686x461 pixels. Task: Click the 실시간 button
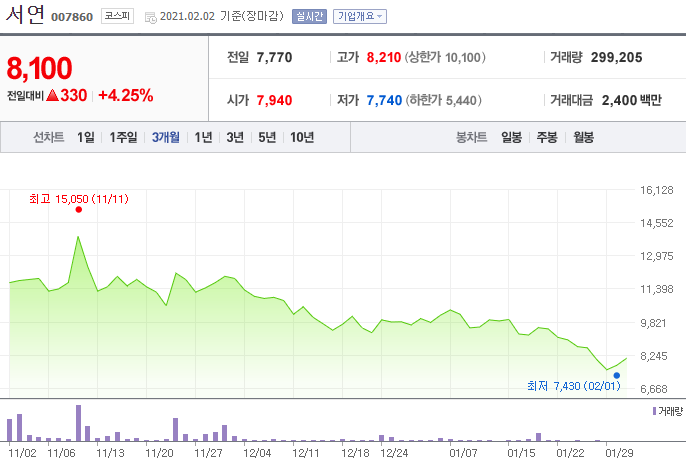click(309, 17)
